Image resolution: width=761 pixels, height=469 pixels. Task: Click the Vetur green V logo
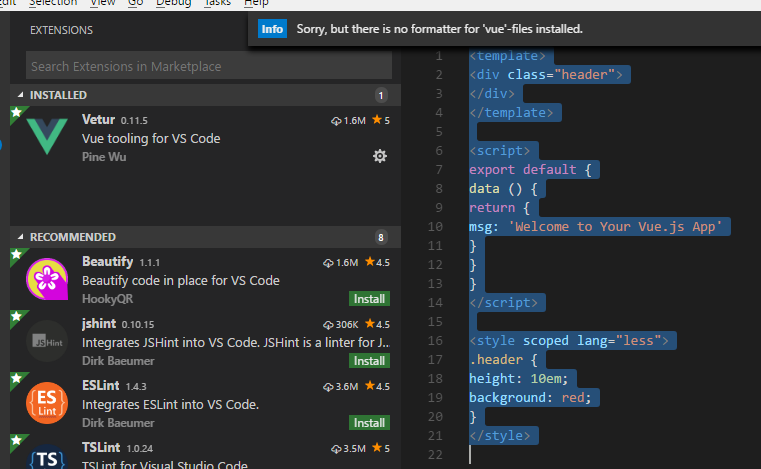[x=47, y=136]
